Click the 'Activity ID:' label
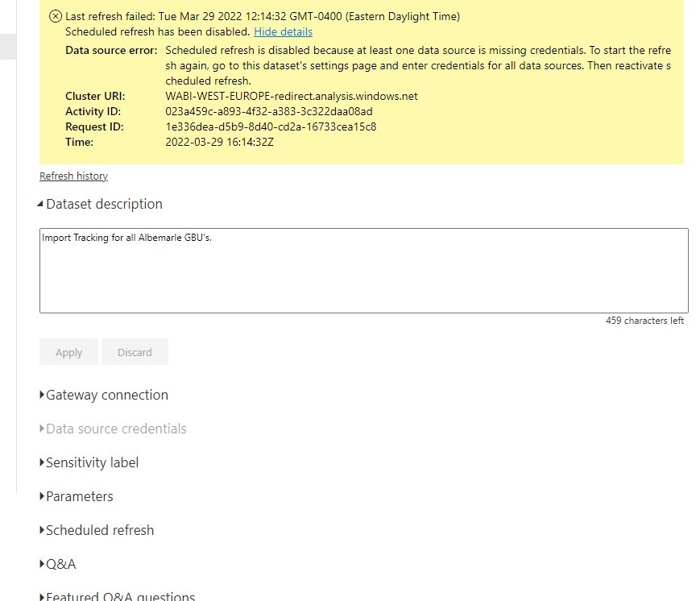Image resolution: width=700 pixels, height=601 pixels. 93,111
